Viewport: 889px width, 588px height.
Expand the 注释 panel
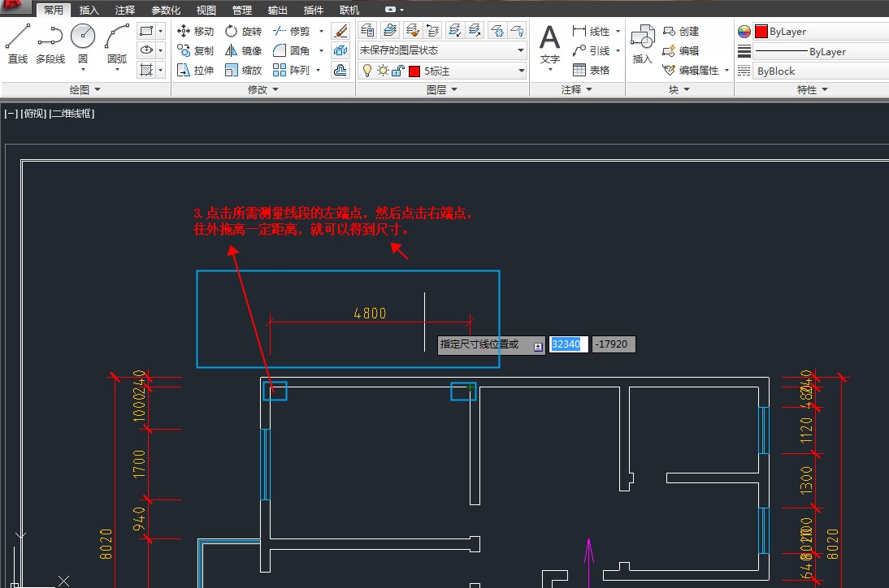577,89
